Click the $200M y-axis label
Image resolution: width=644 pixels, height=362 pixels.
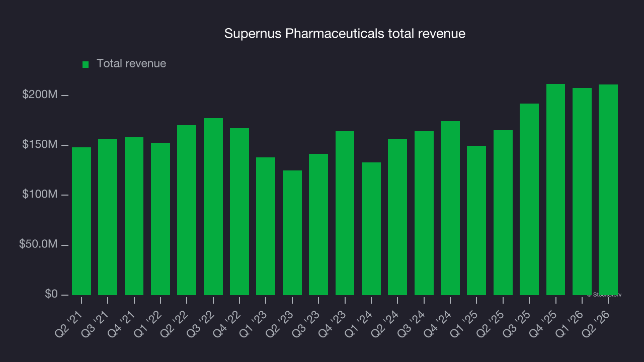(x=40, y=95)
